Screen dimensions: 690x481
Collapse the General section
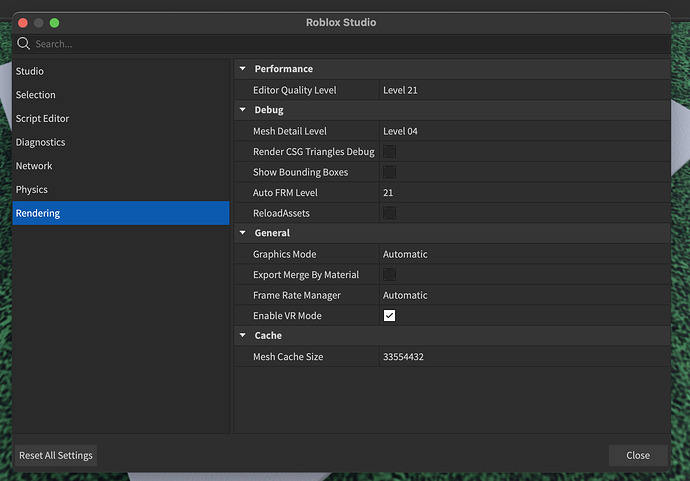coord(242,233)
